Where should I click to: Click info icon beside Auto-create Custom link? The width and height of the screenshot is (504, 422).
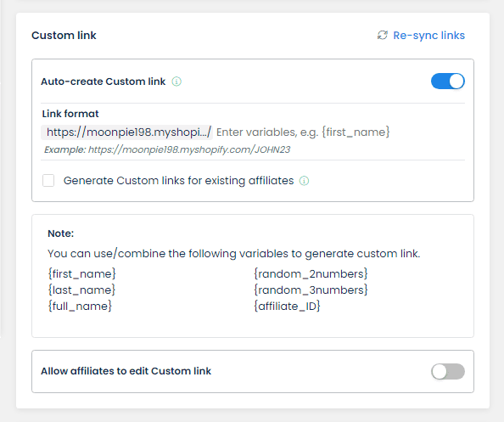click(176, 82)
